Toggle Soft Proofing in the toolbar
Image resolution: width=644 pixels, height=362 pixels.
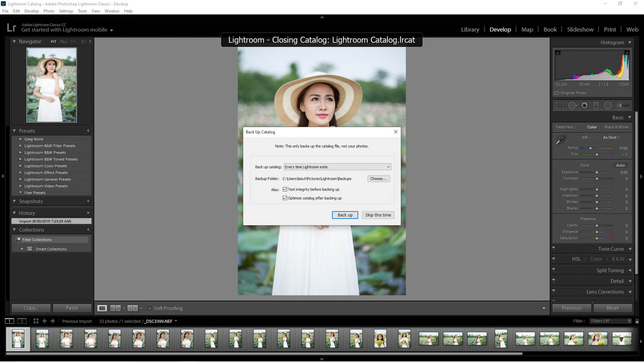tap(149, 308)
